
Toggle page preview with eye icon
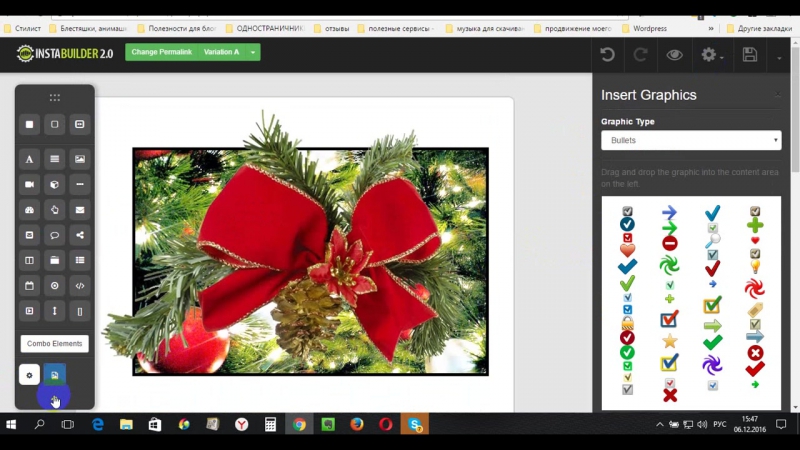tap(674, 55)
